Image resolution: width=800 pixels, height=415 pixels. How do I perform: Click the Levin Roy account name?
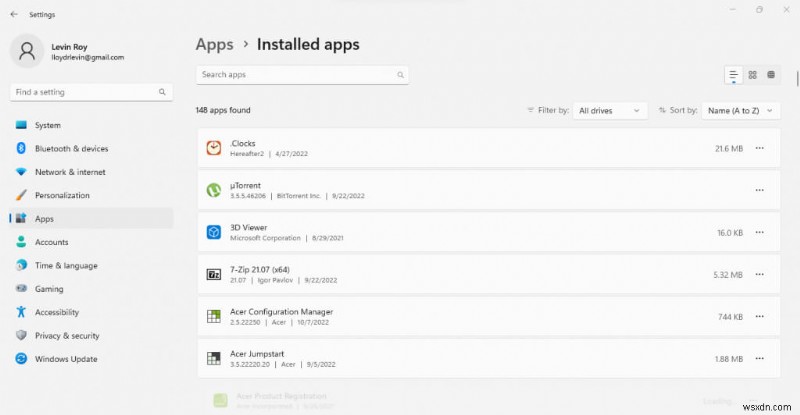click(69, 47)
